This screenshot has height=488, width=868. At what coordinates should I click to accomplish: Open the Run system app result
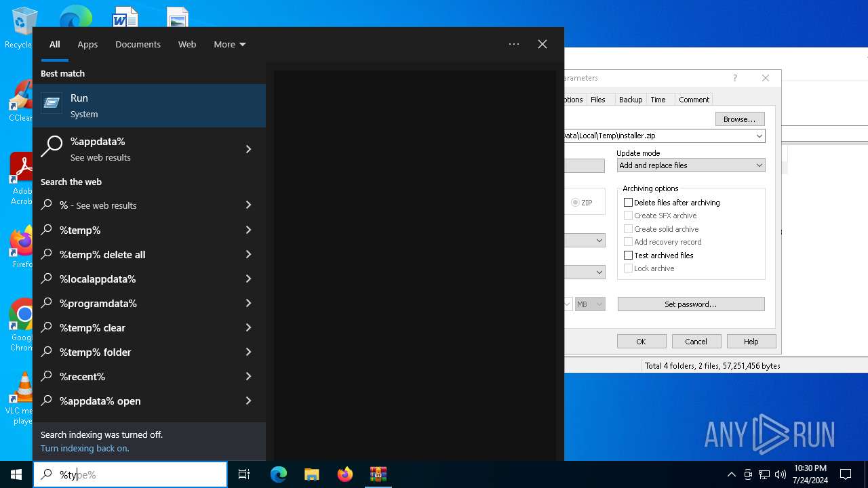pyautogui.click(x=149, y=106)
